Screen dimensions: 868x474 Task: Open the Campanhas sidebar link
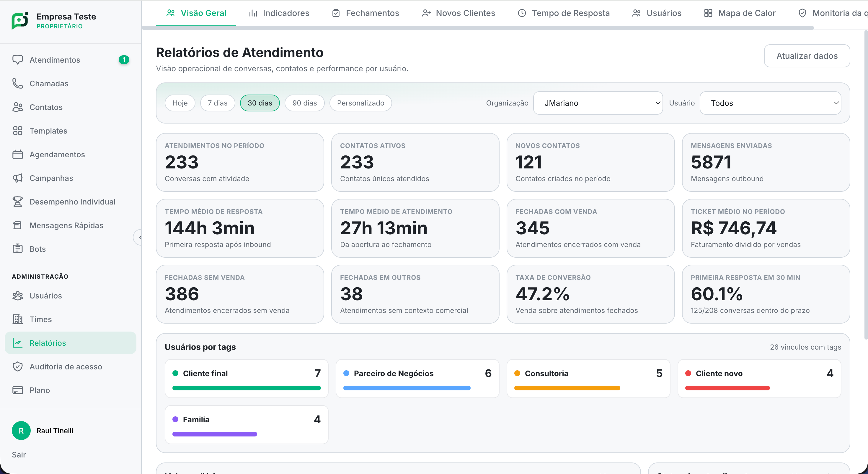click(71, 178)
